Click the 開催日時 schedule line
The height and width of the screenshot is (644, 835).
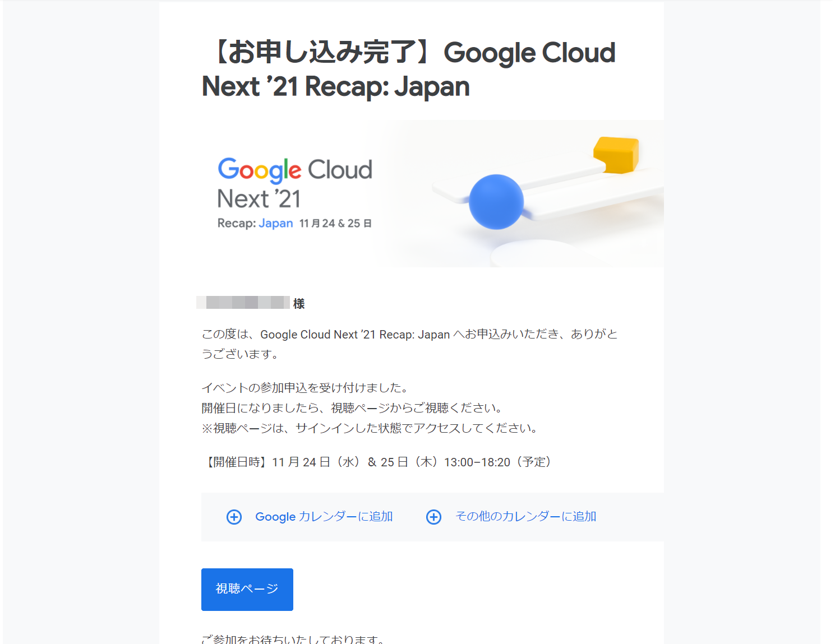[x=377, y=462]
